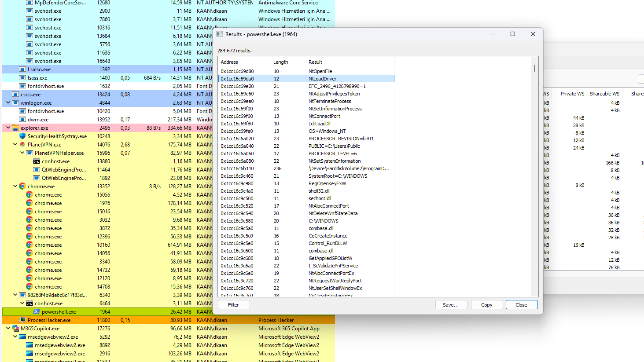
Task: Select the NtLoadDriver result row
Action: pyautogui.click(x=306, y=79)
